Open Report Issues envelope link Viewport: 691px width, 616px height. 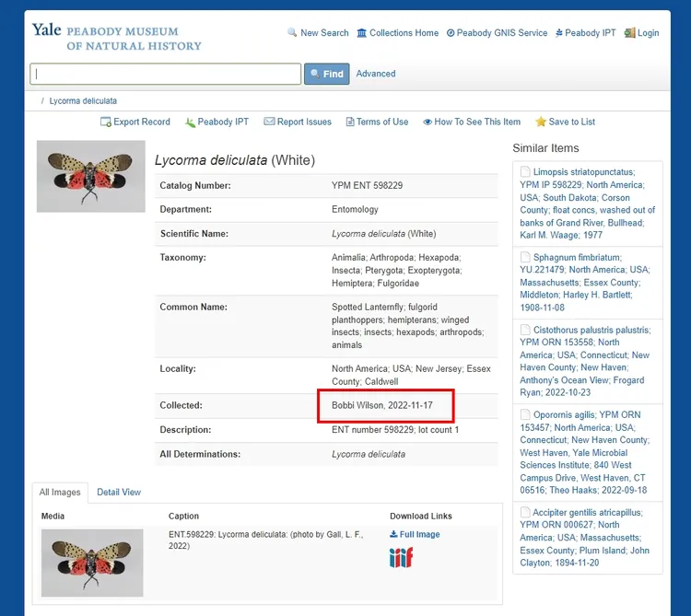click(x=297, y=122)
